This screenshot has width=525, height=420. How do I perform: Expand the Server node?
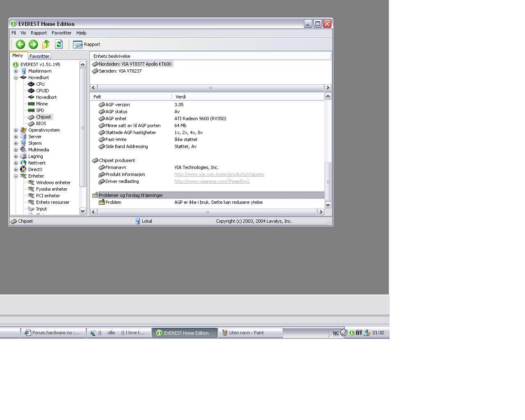[16, 137]
